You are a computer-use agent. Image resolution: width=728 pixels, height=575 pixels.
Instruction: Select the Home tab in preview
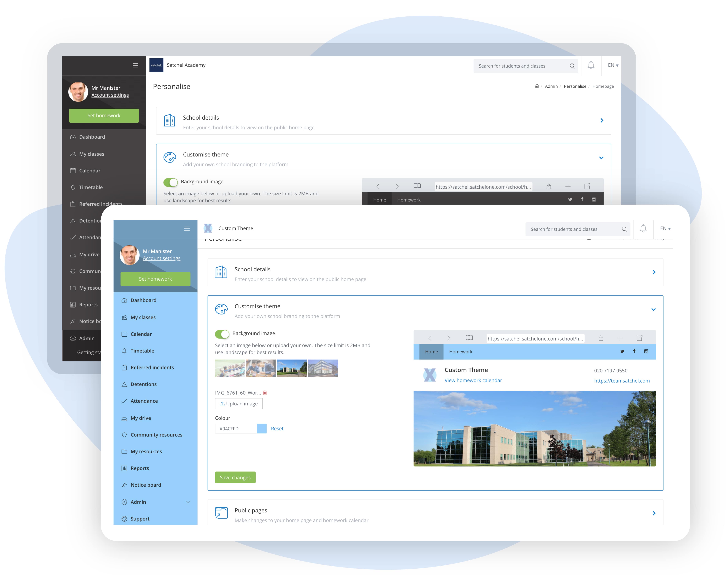(x=431, y=352)
